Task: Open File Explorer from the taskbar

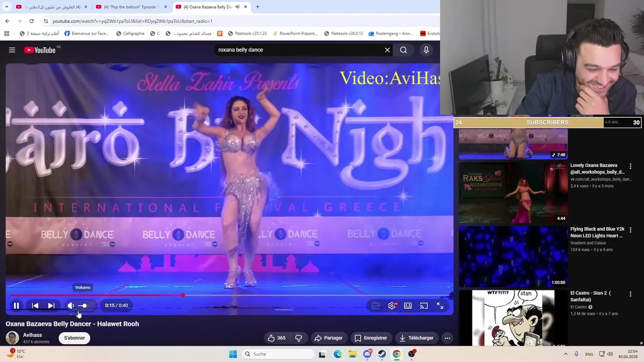Action: [x=352, y=354]
